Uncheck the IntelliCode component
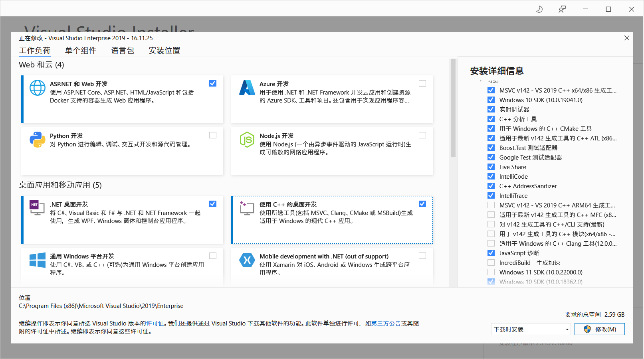644x359 pixels. click(491, 176)
